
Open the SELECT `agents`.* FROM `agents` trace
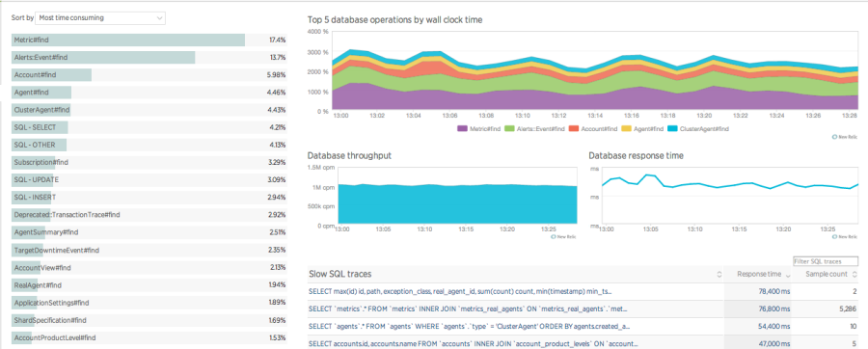click(469, 326)
